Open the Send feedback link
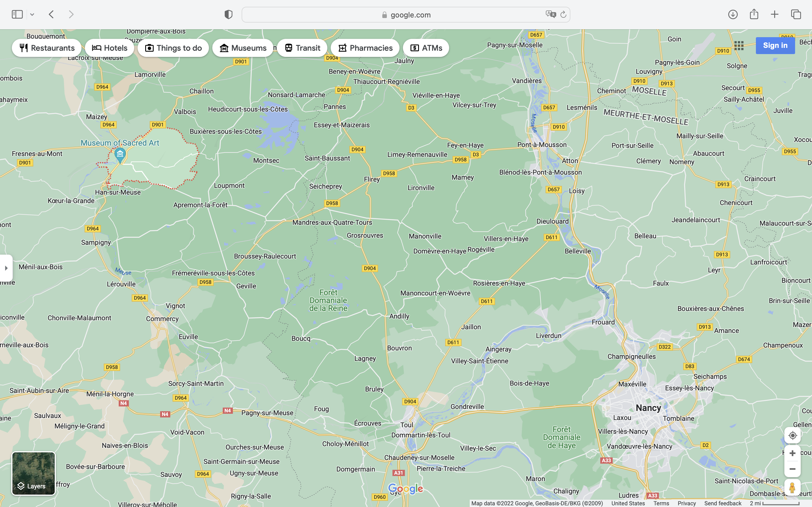Screen dimensions: 812x507 point(723,503)
